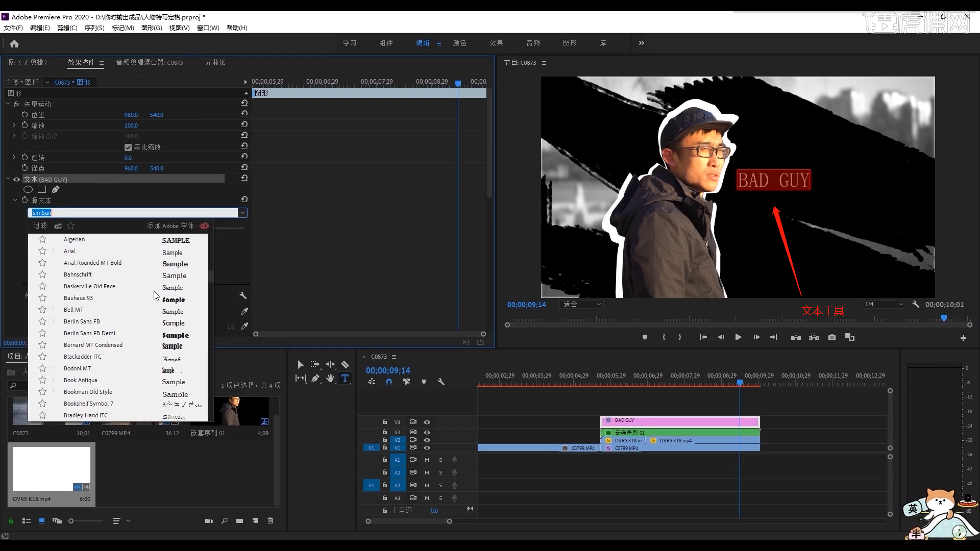Pick the free draw bezier mask pen
980x551 pixels.
[x=56, y=189]
